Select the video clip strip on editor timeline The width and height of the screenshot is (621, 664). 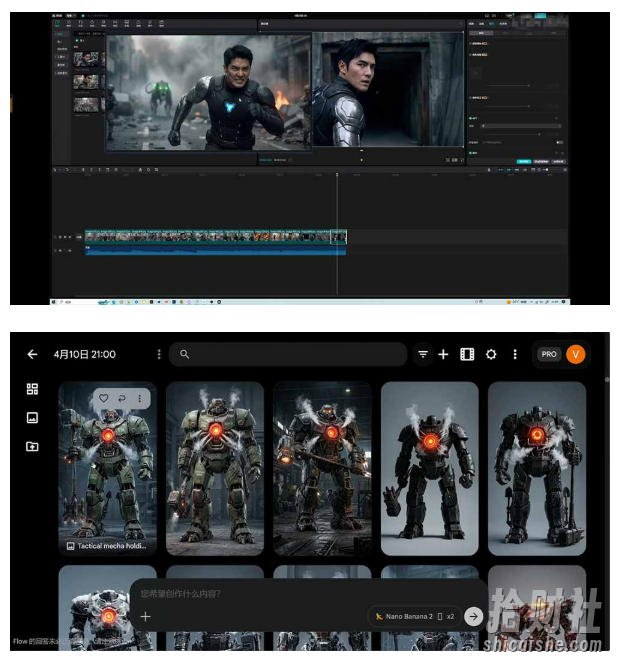216,237
